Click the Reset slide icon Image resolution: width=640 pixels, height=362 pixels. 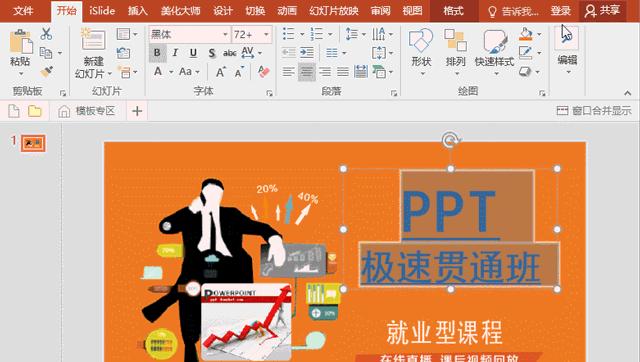coord(123,53)
